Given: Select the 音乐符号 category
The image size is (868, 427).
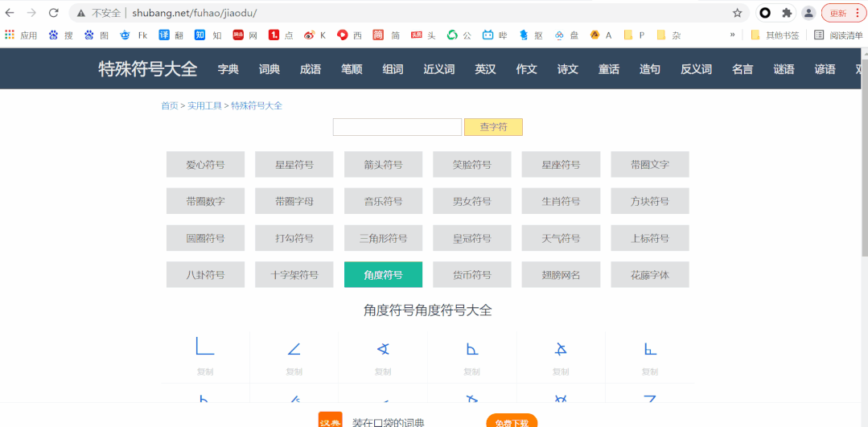Looking at the screenshot, I should click(x=383, y=201).
